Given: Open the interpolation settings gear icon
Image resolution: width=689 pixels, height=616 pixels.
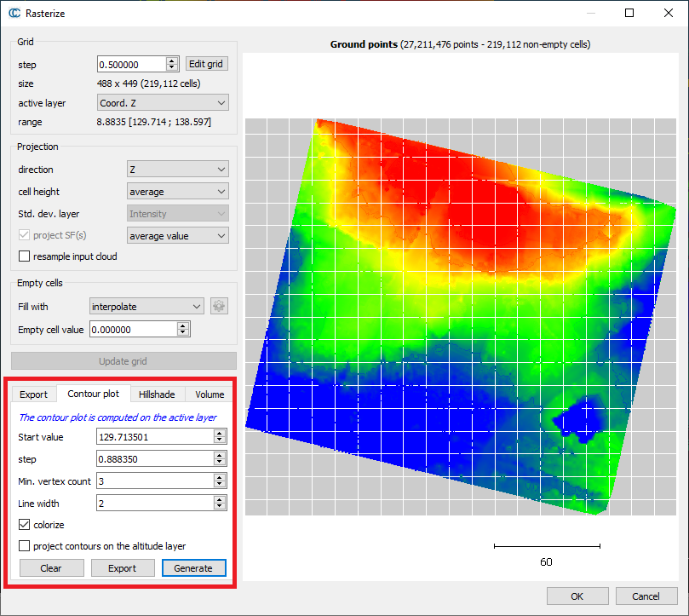Looking at the screenshot, I should (219, 306).
